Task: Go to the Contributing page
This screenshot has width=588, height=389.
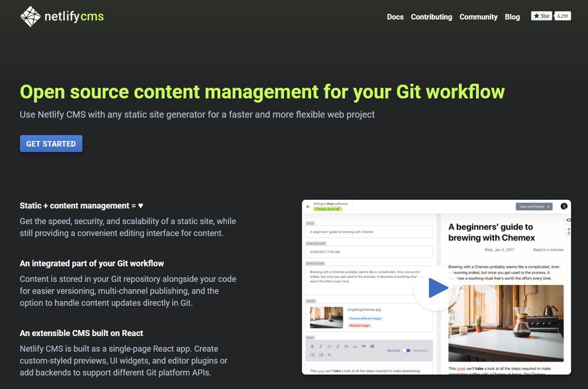Action: point(431,17)
